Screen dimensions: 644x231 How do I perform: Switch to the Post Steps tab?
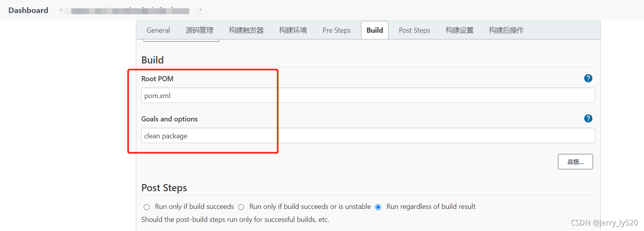[x=415, y=30]
